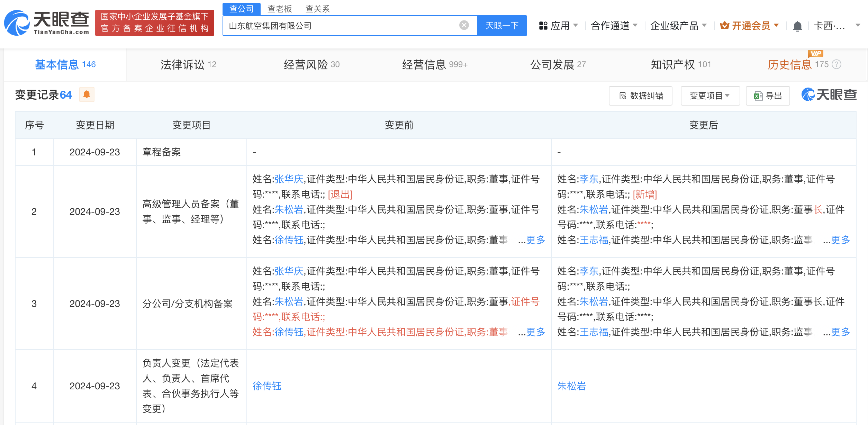Expand the 应用 dropdown menu
This screenshot has height=425, width=868.
click(x=559, y=26)
